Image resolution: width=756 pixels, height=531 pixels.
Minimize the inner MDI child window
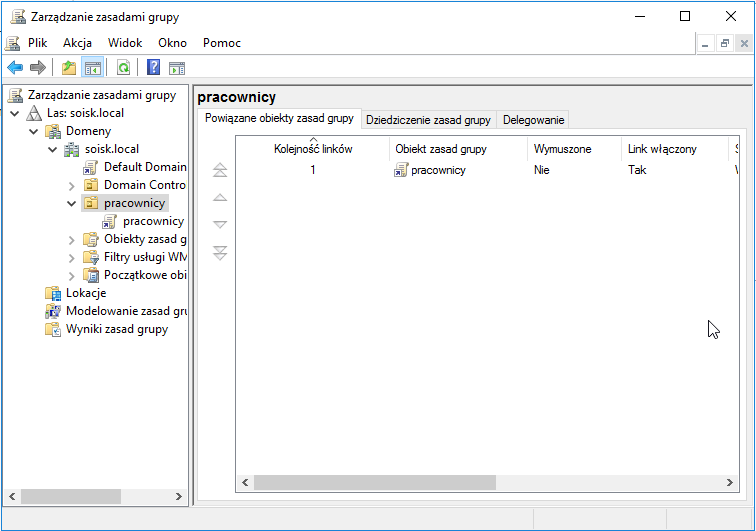click(x=705, y=43)
